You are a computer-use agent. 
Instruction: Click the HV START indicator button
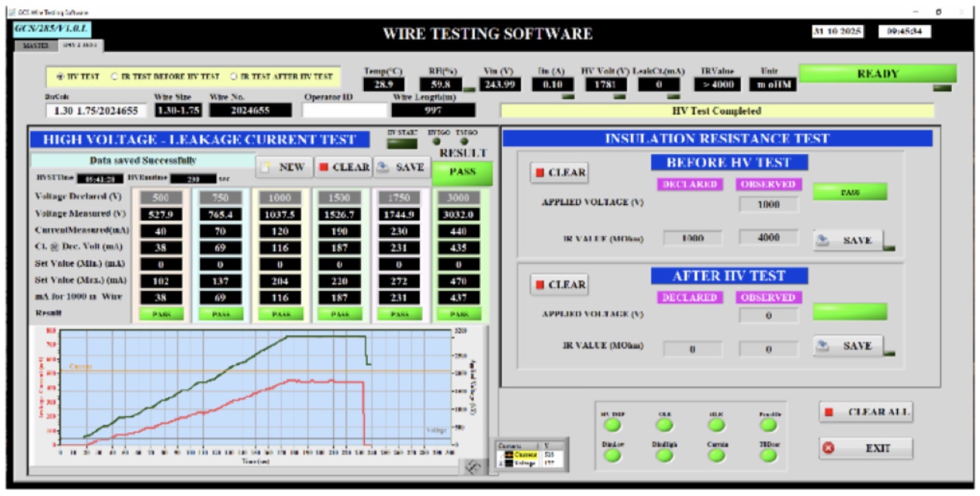coord(402,144)
